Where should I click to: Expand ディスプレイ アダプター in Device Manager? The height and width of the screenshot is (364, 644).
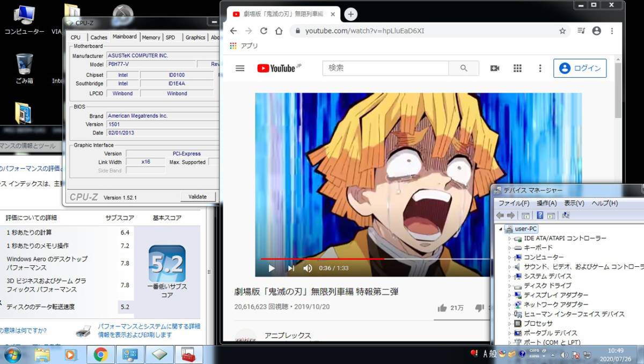(510, 295)
